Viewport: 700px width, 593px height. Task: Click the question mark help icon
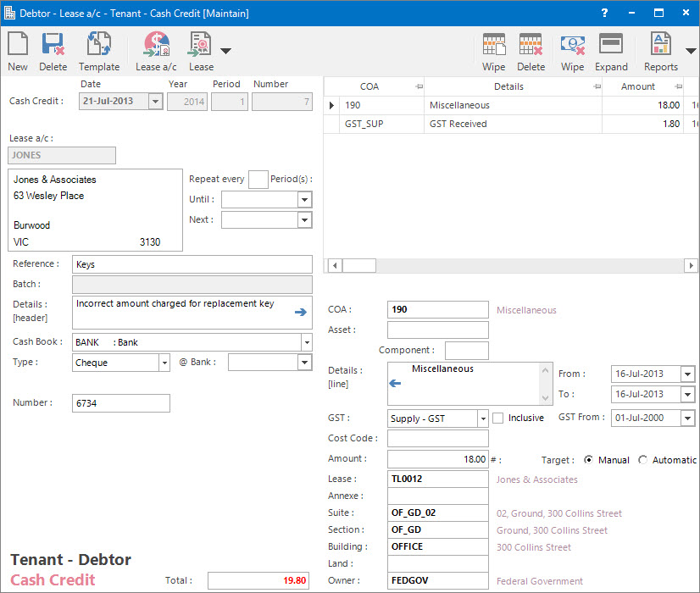604,13
